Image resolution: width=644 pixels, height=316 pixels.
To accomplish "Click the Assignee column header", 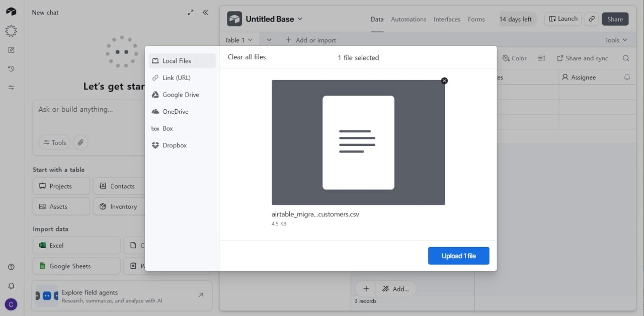I will point(596,77).
